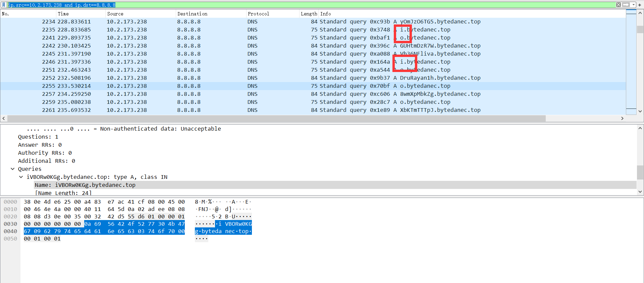
Task: Select packet number 2234
Action: 313,21
